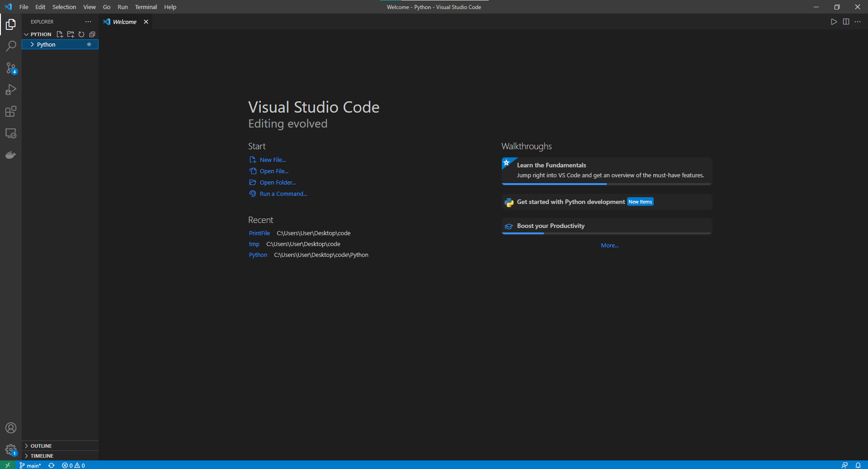Show errors and warnings count in status bar
The height and width of the screenshot is (469, 868).
tap(73, 465)
